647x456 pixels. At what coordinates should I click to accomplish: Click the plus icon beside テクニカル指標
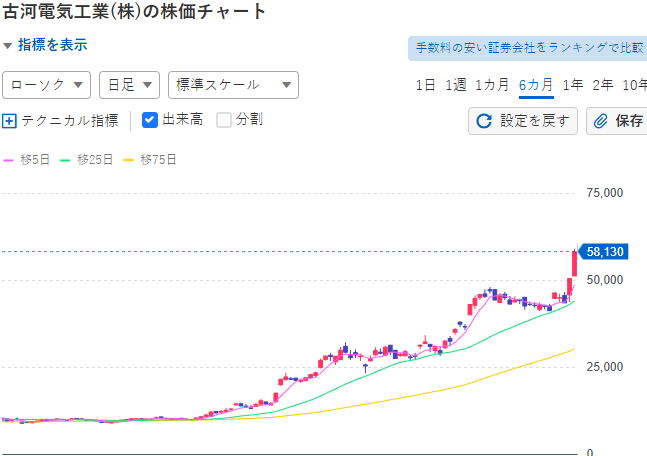pos(9,121)
